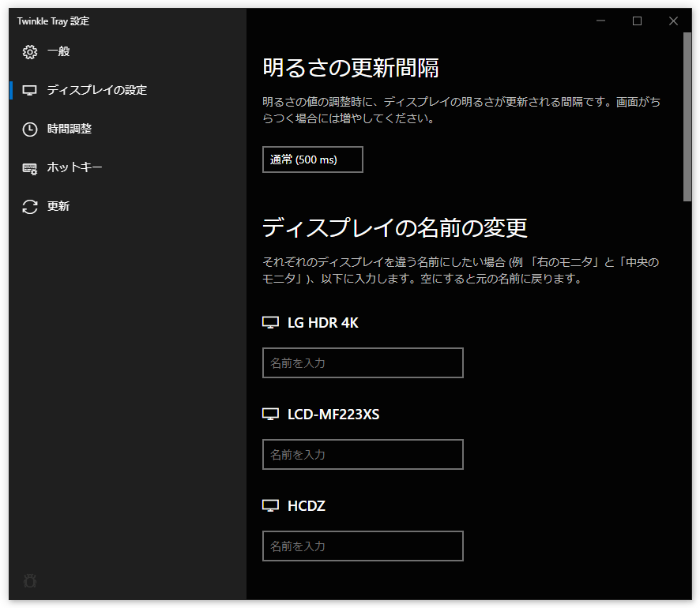Minimize the Twinkle Tray settings window

coord(601,21)
